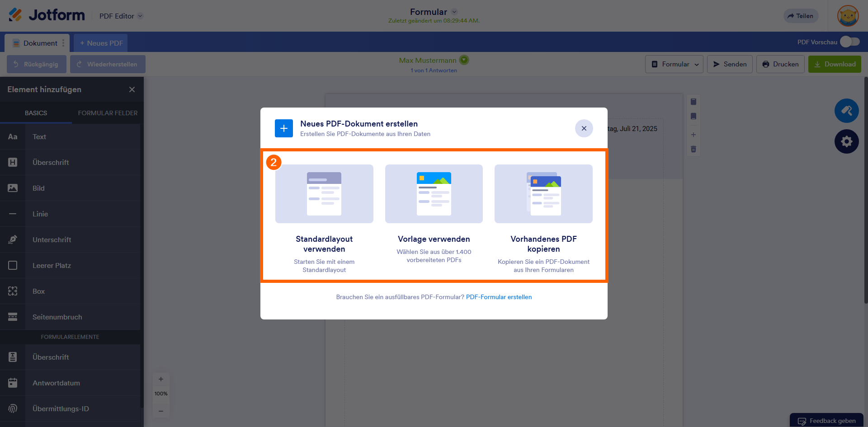Click the '1 von 1 Antworten' text

pyautogui.click(x=434, y=70)
